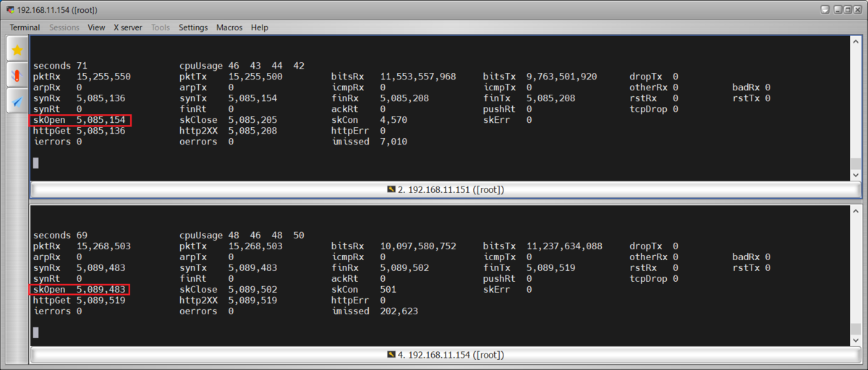
Task: Click httpGet value 5,085,136 in top terminal
Action: (x=101, y=131)
